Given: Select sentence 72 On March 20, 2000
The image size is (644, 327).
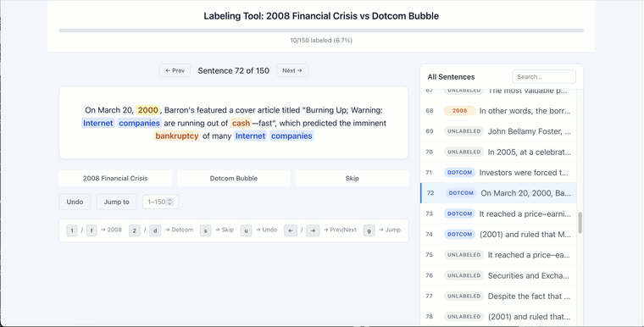Looking at the screenshot, I should tap(498, 193).
